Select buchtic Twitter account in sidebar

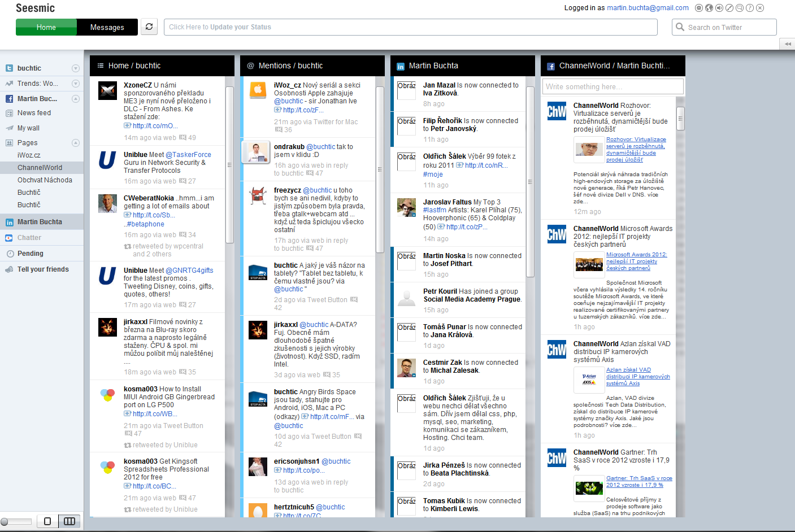coord(29,68)
